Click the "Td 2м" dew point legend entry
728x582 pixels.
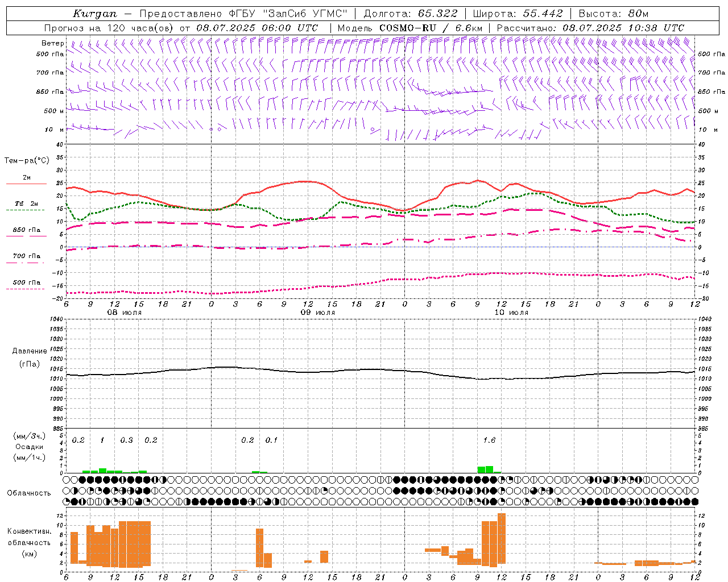pyautogui.click(x=27, y=203)
